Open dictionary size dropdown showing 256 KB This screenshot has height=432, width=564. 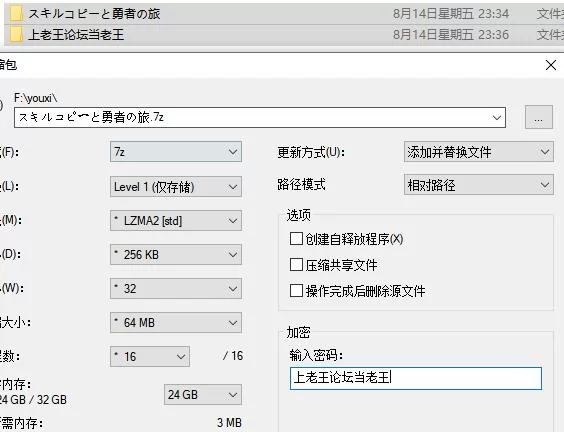click(176, 255)
